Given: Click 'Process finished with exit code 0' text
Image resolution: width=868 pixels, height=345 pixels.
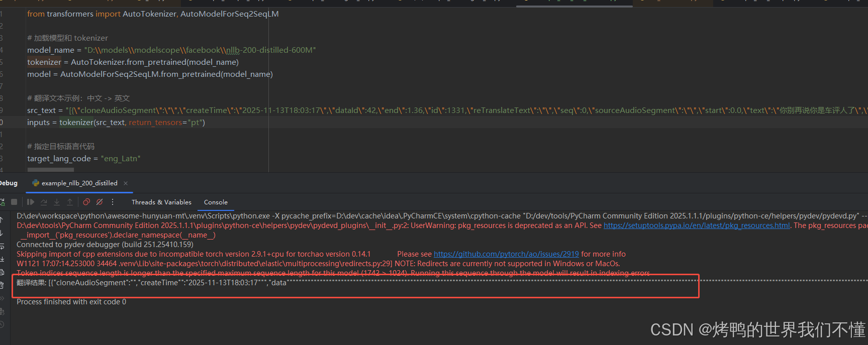Looking at the screenshot, I should click(71, 302).
